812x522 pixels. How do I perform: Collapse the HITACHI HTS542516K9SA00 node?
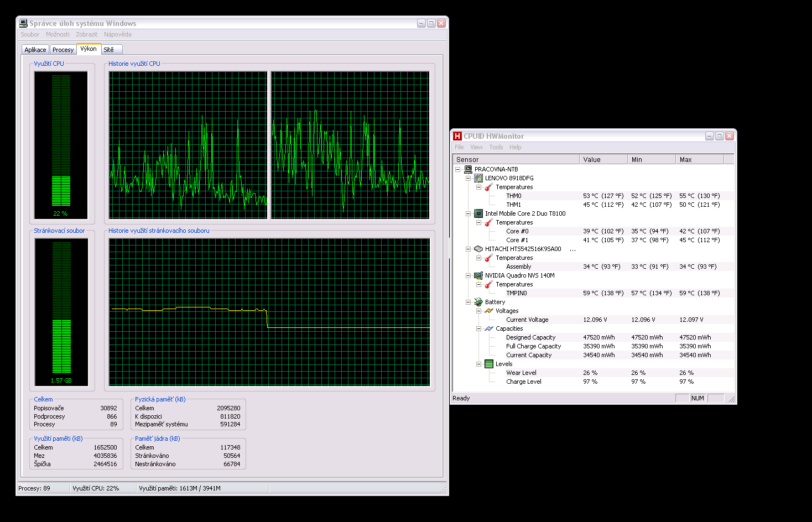click(x=468, y=249)
